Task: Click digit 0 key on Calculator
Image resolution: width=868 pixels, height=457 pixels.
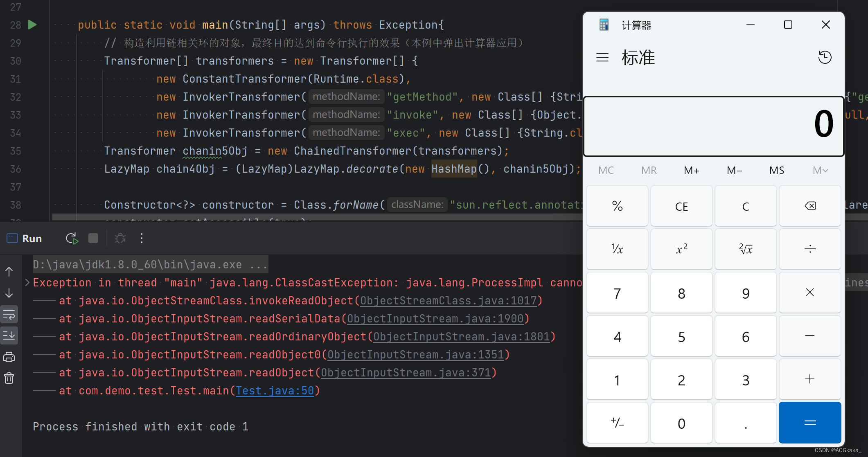Action: 681,423
